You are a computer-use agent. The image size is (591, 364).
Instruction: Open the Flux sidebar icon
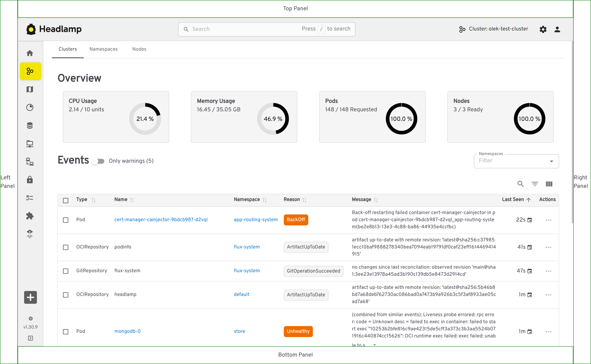point(30,234)
